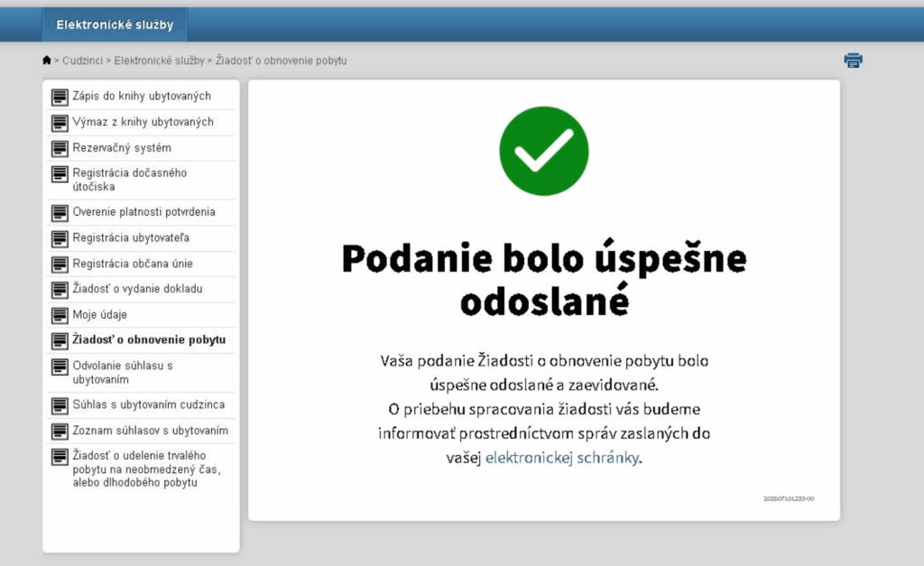This screenshot has height=566, width=924.
Task: Click the home icon in breadcrumb
Action: 47,60
